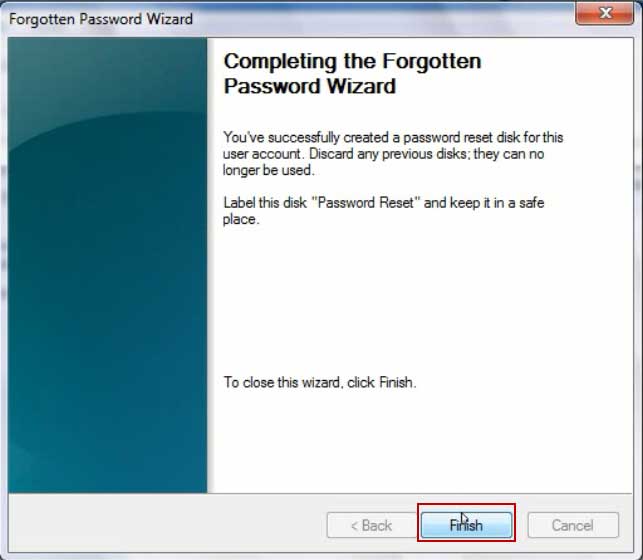The width and height of the screenshot is (643, 560).
Task: Click the Forgotten Password Wizard title bar text
Action: tap(101, 19)
